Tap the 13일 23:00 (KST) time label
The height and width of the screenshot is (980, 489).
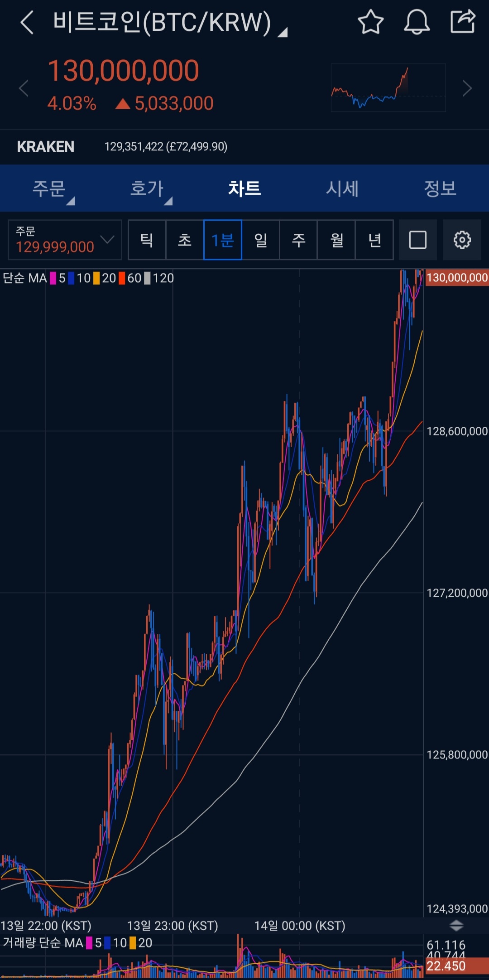pos(173,926)
